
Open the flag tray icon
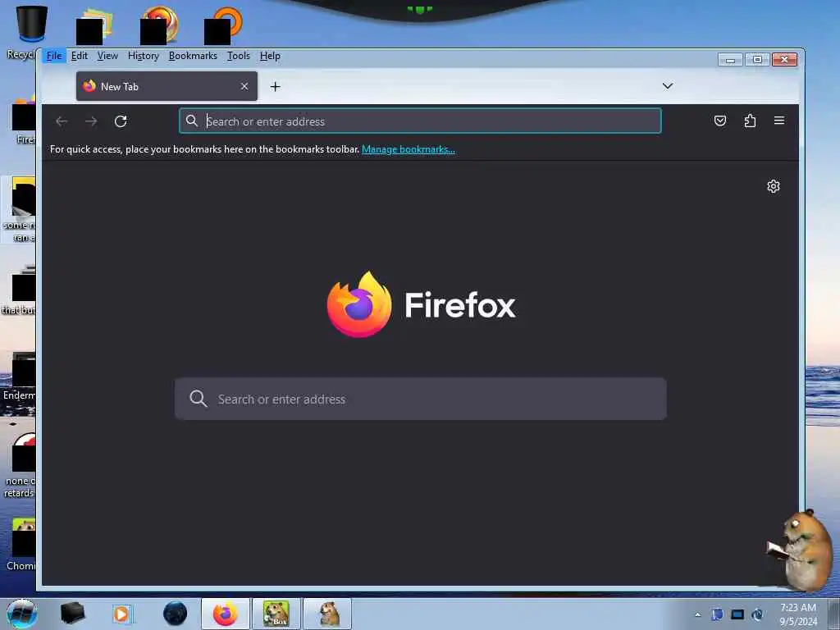(x=717, y=614)
